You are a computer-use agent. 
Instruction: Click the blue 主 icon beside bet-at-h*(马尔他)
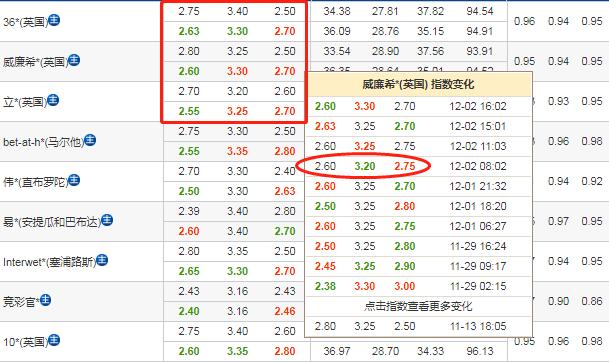pos(90,139)
